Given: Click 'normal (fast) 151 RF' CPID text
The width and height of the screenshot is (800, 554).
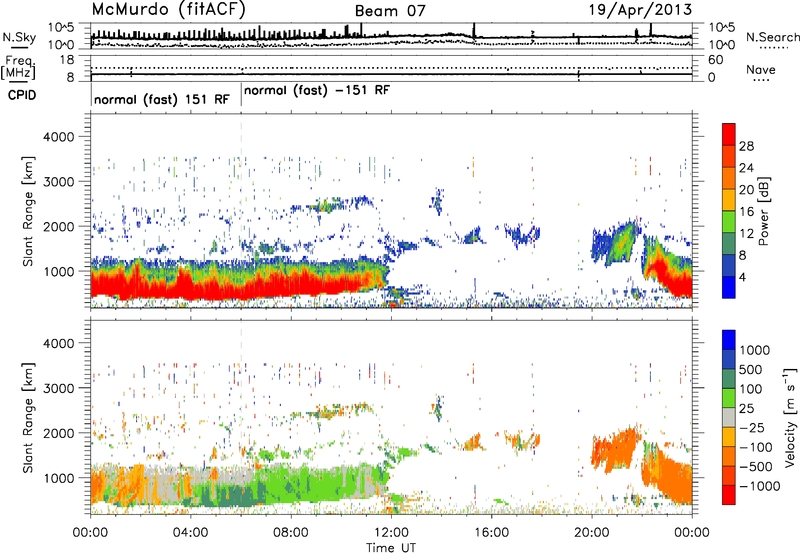Looking at the screenshot, I should 162,99.
